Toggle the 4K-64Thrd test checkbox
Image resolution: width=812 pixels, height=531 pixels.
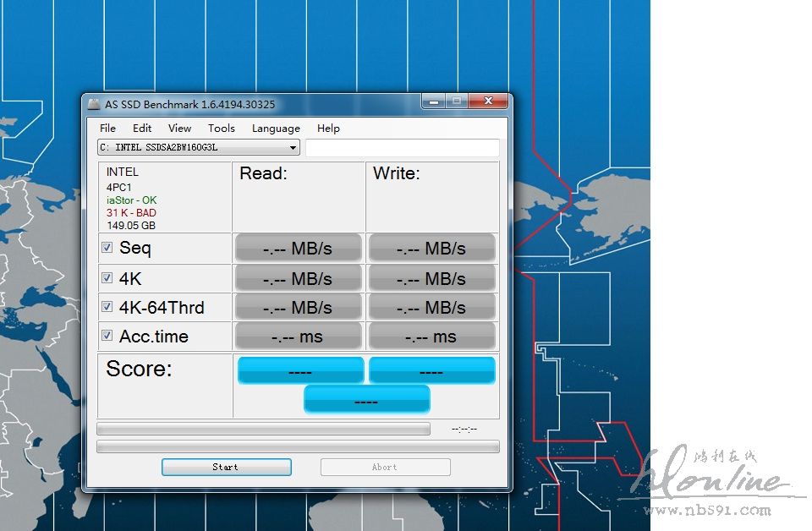107,307
